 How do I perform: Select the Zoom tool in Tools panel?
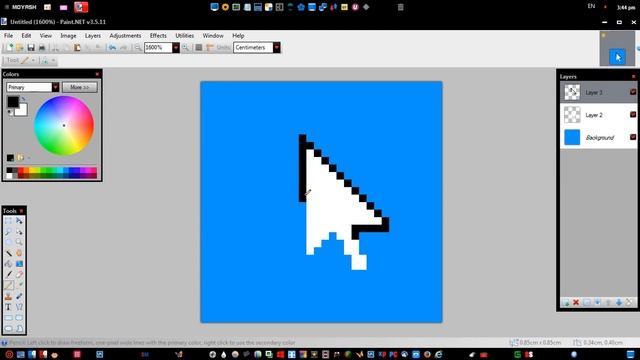[x=19, y=242]
